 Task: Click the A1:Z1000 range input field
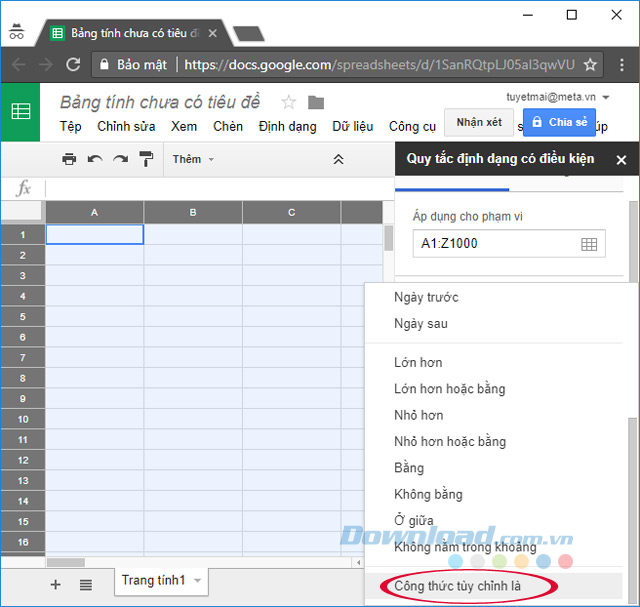pyautogui.click(x=509, y=244)
